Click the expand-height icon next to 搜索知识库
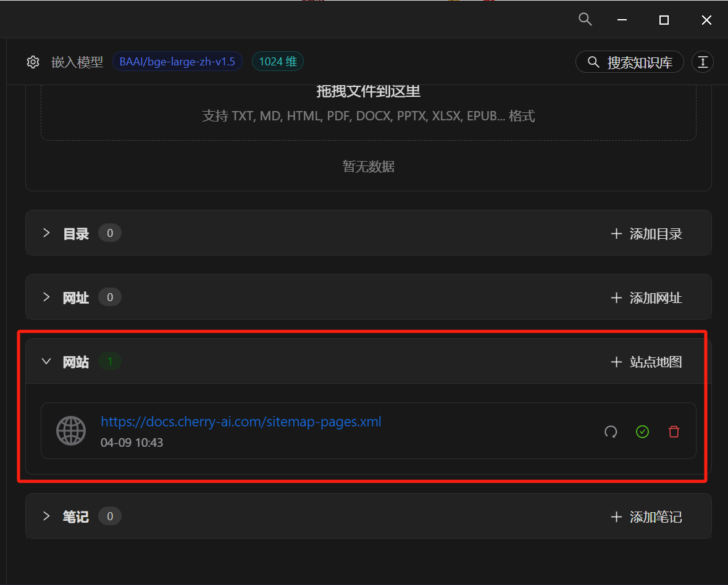The width and height of the screenshot is (728, 585). point(703,62)
